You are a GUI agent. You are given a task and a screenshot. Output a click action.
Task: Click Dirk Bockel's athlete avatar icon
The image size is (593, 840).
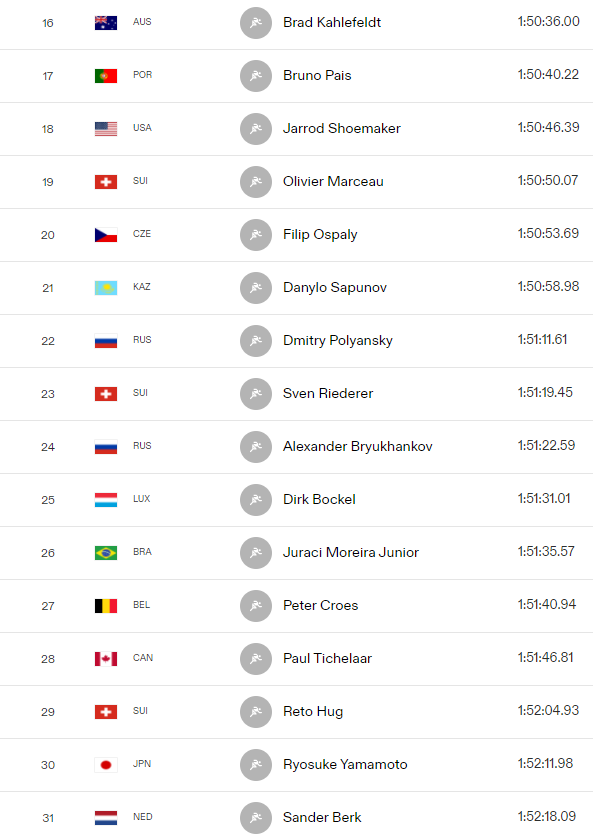click(x=256, y=499)
